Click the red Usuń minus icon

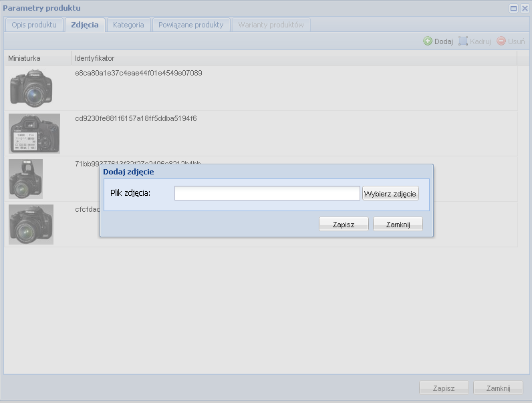[501, 41]
